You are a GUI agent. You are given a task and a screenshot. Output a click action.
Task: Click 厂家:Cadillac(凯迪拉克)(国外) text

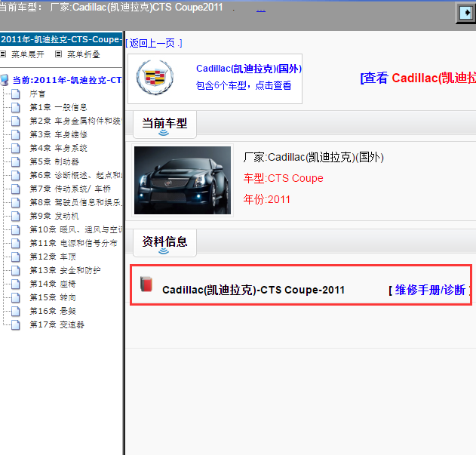pos(313,158)
